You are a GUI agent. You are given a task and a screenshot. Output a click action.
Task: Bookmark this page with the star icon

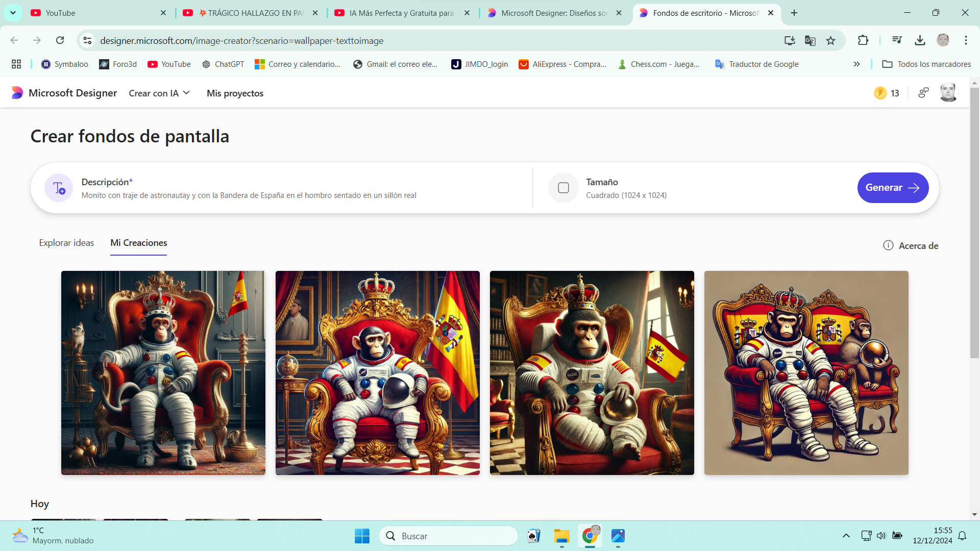[x=831, y=41]
